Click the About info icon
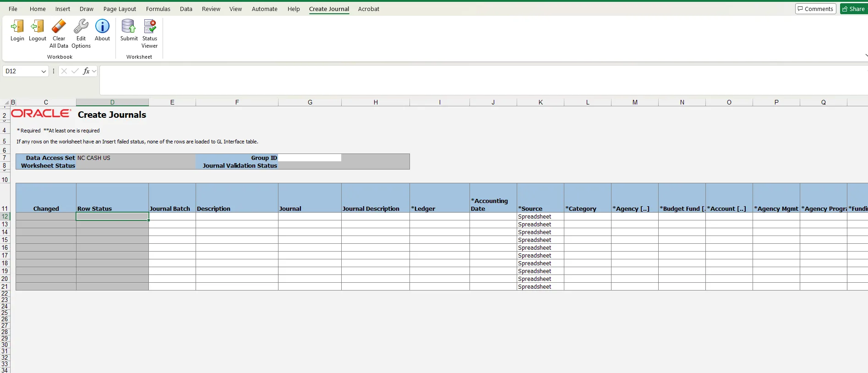Viewport: 868px width, 373px height. (103, 27)
